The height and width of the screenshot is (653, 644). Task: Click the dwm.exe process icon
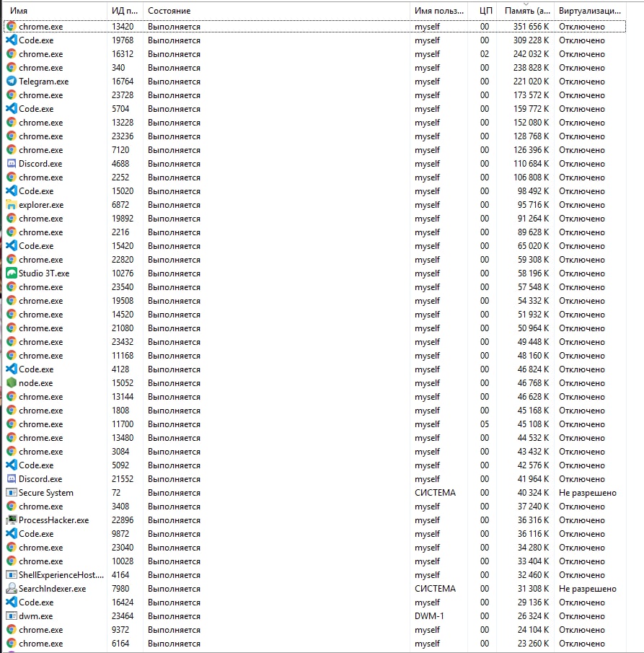[12, 616]
